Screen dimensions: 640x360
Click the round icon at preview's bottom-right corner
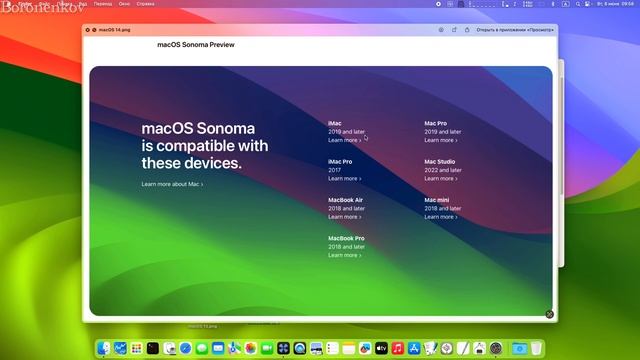pyautogui.click(x=549, y=314)
